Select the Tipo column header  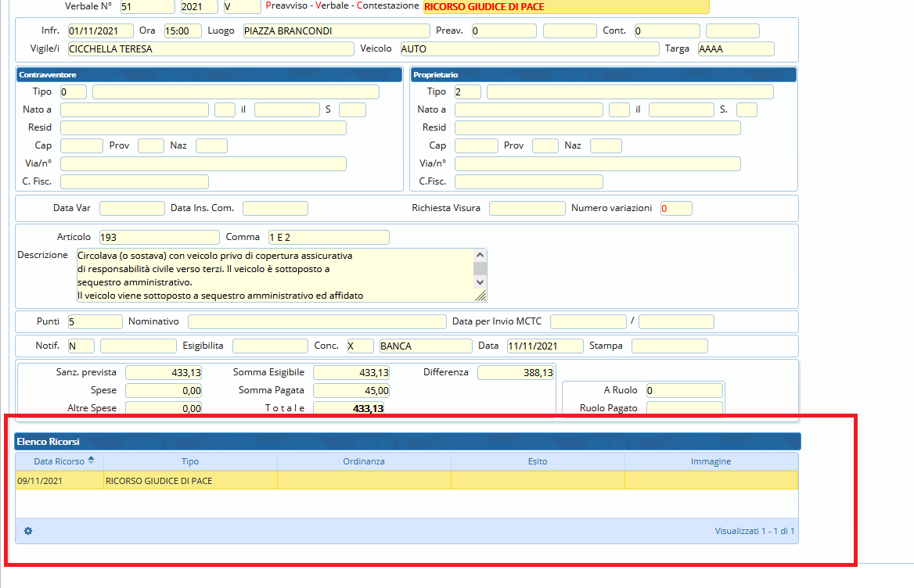pos(190,461)
